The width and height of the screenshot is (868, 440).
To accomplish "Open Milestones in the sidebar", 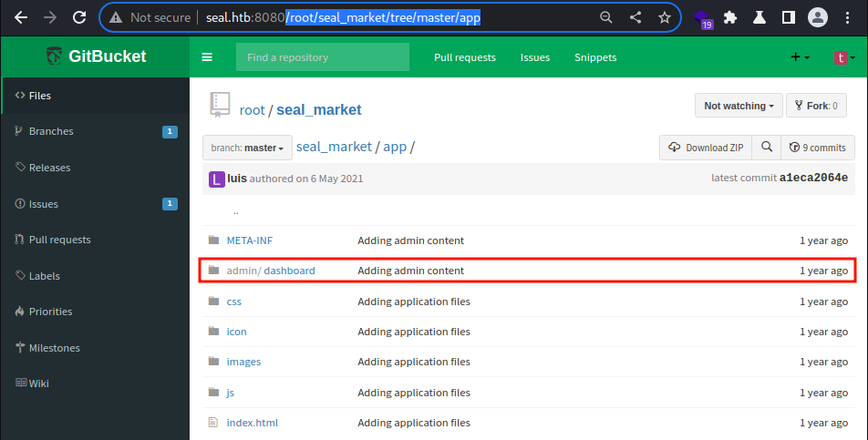I will [95, 348].
